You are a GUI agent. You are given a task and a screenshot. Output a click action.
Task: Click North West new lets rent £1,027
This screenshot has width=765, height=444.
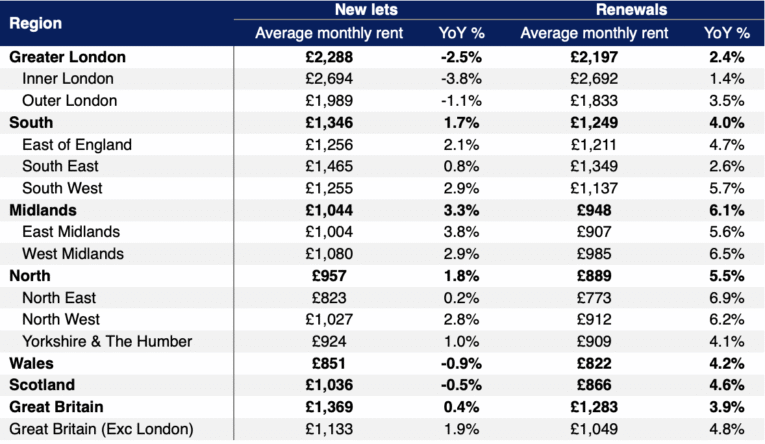click(328, 320)
